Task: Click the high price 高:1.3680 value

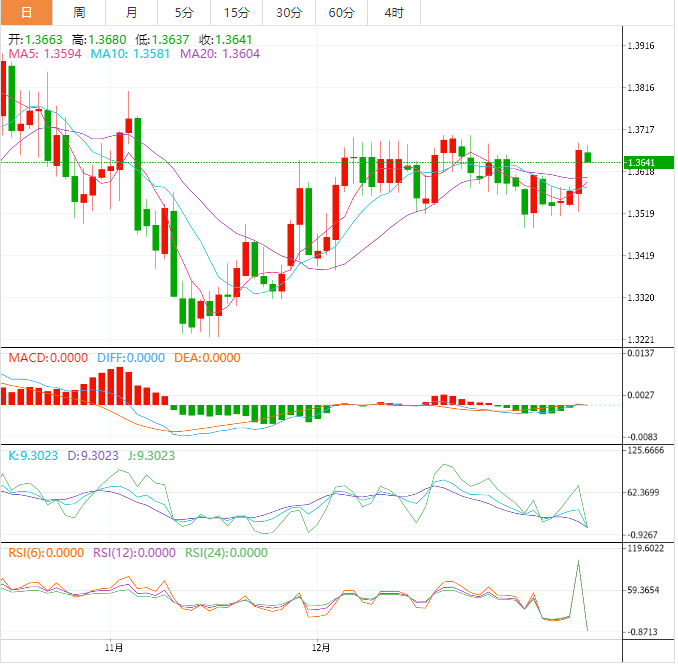Action: pyautogui.click(x=99, y=40)
